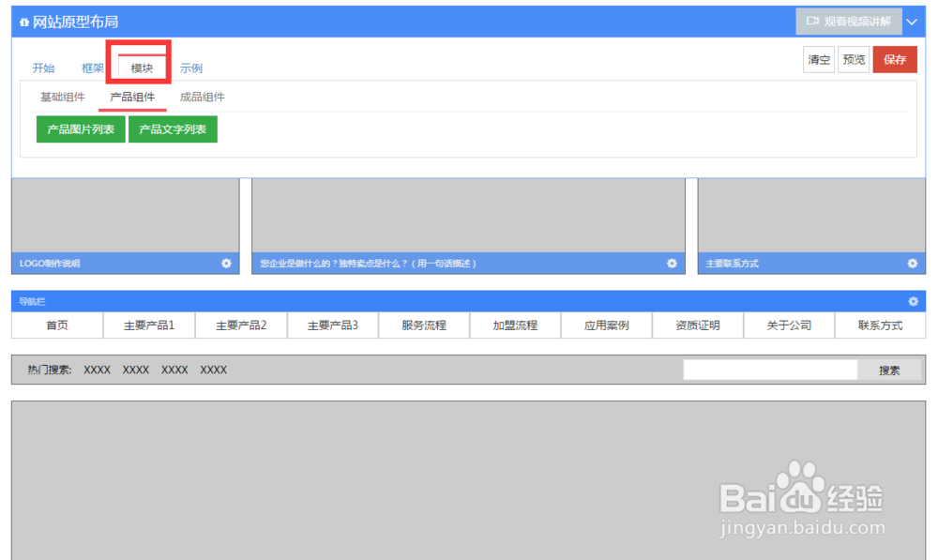The width and height of the screenshot is (938, 560).
Task: Open 联系方式 navigation item
Action: pos(880,325)
